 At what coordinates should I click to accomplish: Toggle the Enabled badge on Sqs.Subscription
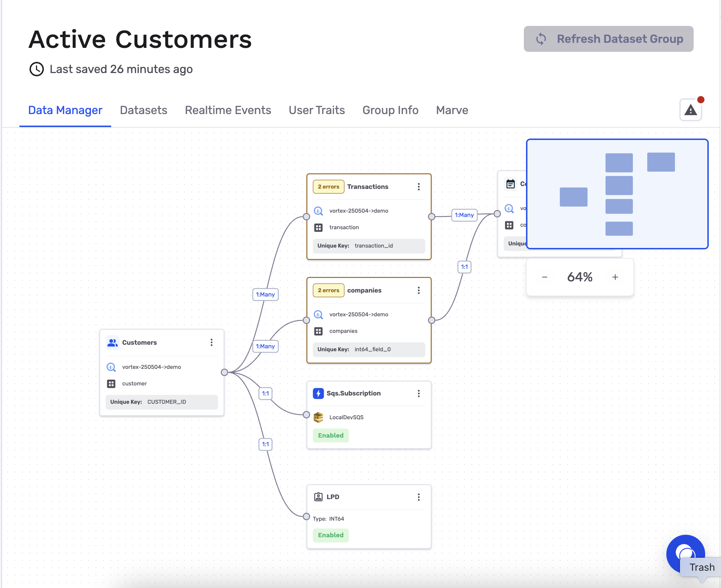(330, 435)
